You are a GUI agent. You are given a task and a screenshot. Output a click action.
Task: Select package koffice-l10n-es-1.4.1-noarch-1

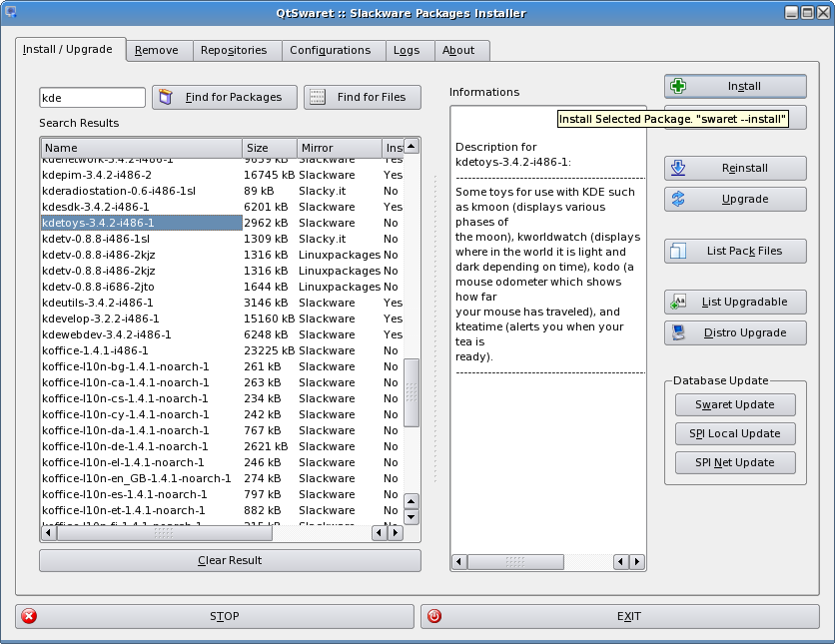point(125,494)
